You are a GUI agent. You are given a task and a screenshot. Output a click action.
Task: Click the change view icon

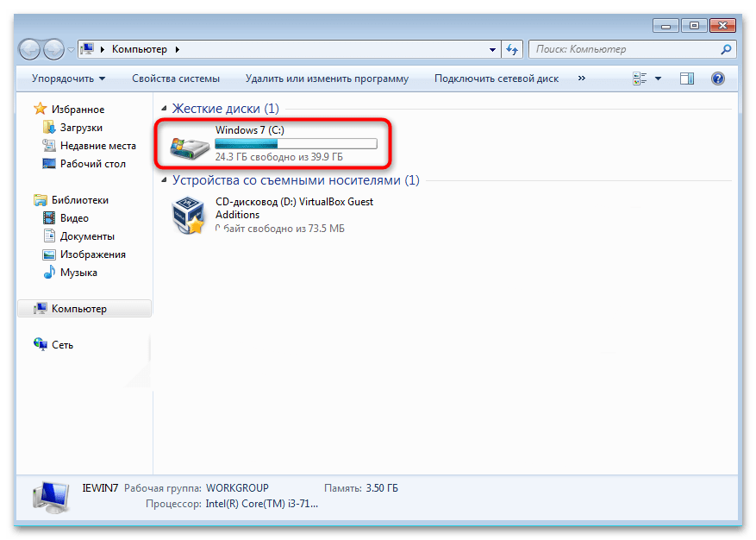pos(640,78)
